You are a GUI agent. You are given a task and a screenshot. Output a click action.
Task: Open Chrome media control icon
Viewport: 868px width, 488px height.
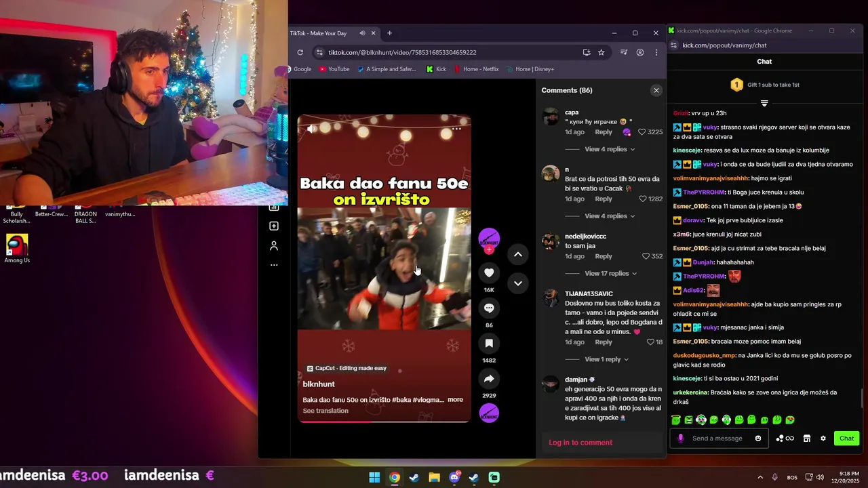(x=623, y=52)
